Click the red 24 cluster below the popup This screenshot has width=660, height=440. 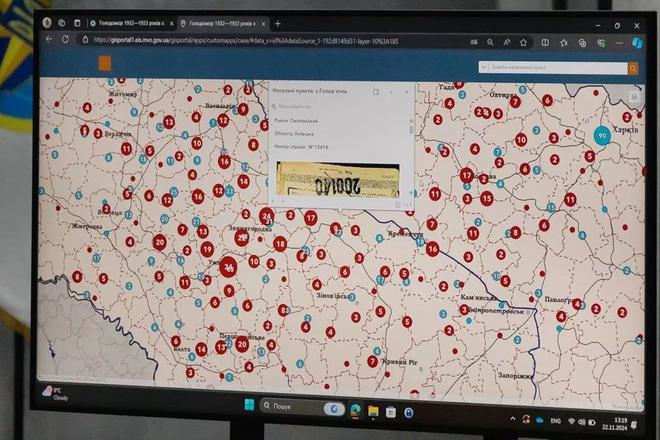(x=266, y=217)
